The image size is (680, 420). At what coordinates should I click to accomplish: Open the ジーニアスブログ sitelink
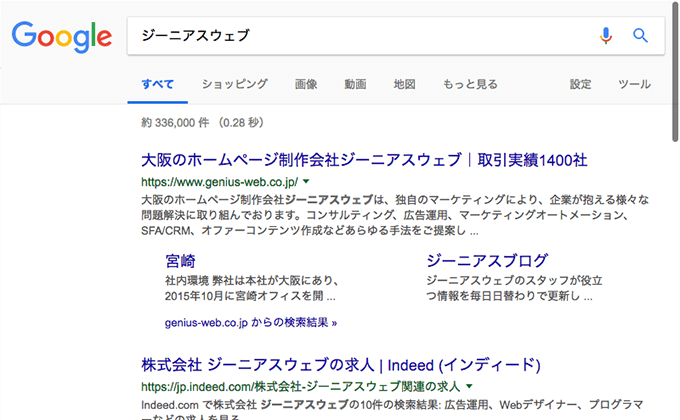tap(487, 261)
